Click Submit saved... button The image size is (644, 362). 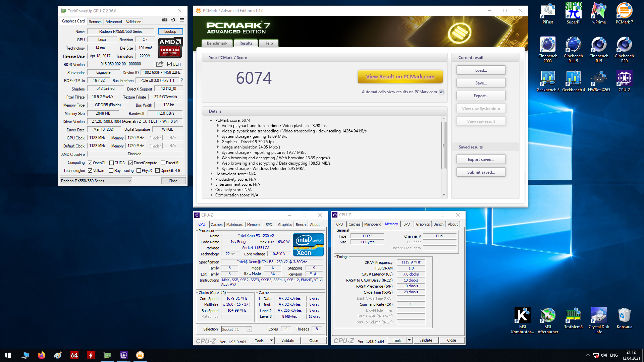pos(481,172)
